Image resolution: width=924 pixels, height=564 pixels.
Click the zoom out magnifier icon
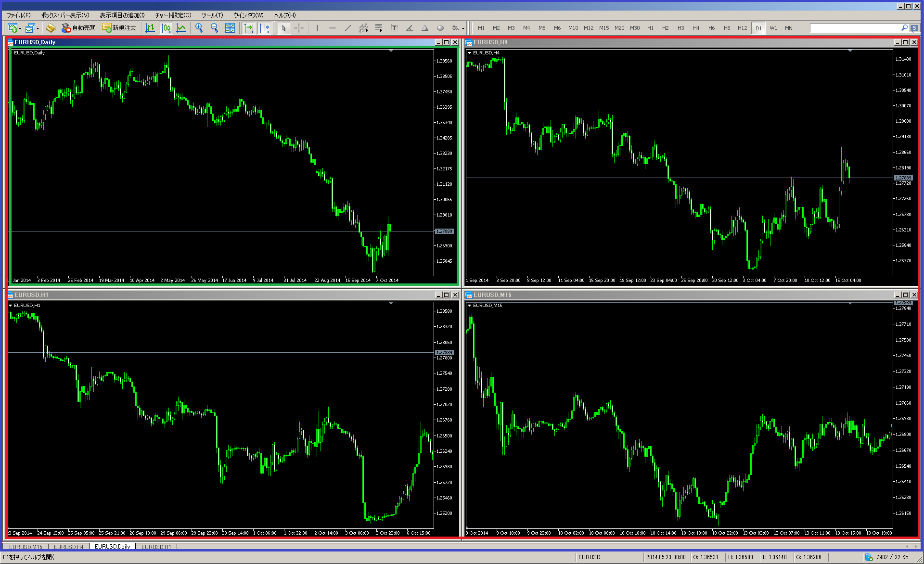pyautogui.click(x=214, y=28)
